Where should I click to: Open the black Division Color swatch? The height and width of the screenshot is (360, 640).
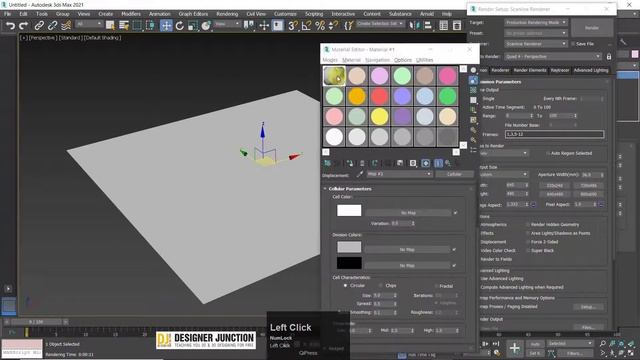[349, 263]
